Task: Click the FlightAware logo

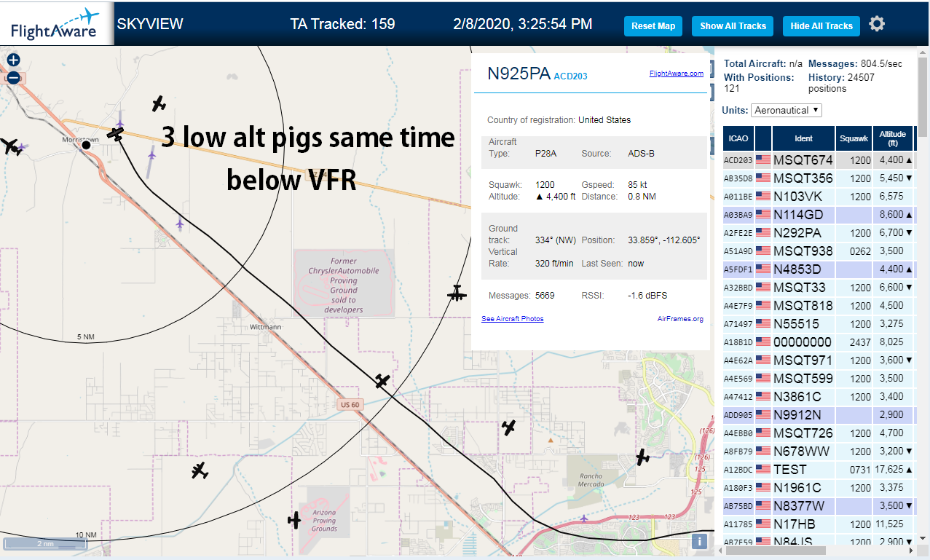Action: click(56, 23)
